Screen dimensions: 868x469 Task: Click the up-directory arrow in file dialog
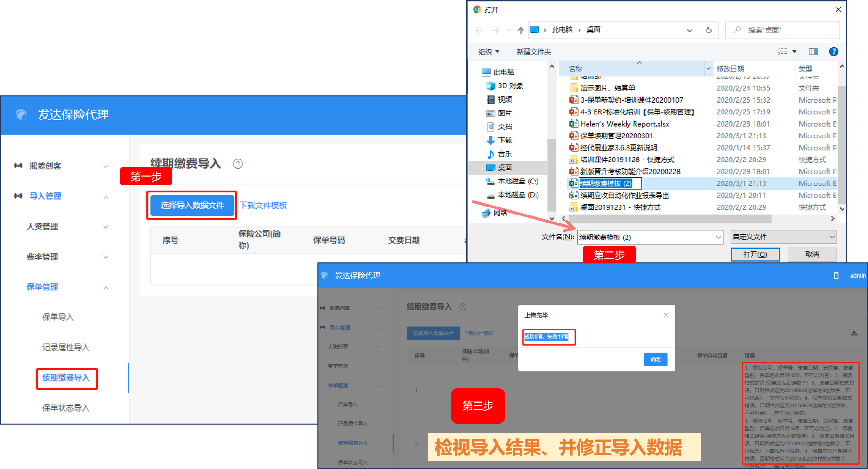[521, 30]
